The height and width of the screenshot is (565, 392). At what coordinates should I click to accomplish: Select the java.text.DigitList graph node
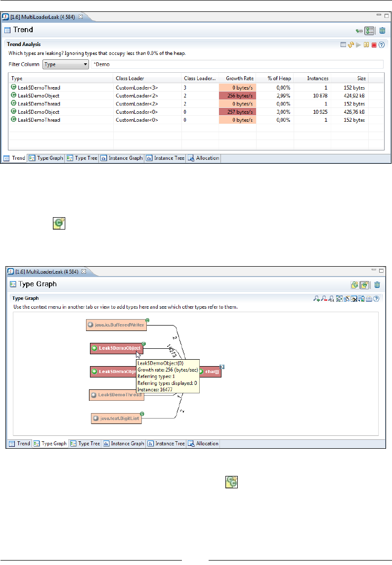116,419
